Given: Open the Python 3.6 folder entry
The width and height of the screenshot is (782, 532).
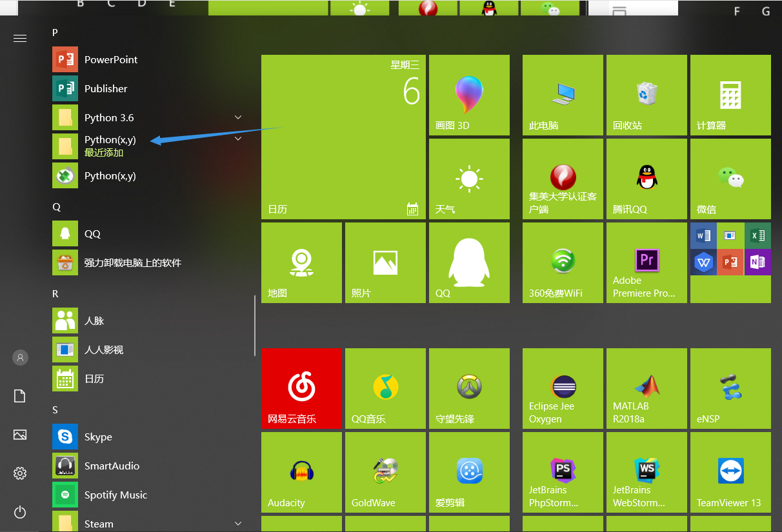Looking at the screenshot, I should pos(148,117).
